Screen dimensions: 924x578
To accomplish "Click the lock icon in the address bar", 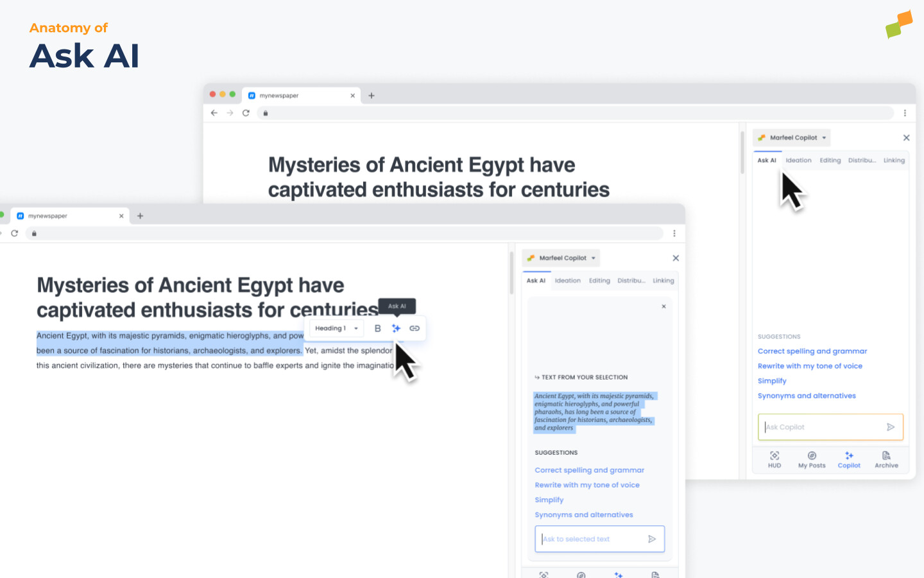I will click(266, 113).
